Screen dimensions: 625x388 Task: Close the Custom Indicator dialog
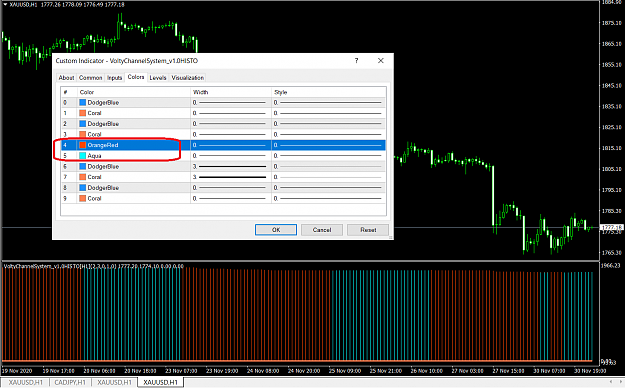[381, 61]
